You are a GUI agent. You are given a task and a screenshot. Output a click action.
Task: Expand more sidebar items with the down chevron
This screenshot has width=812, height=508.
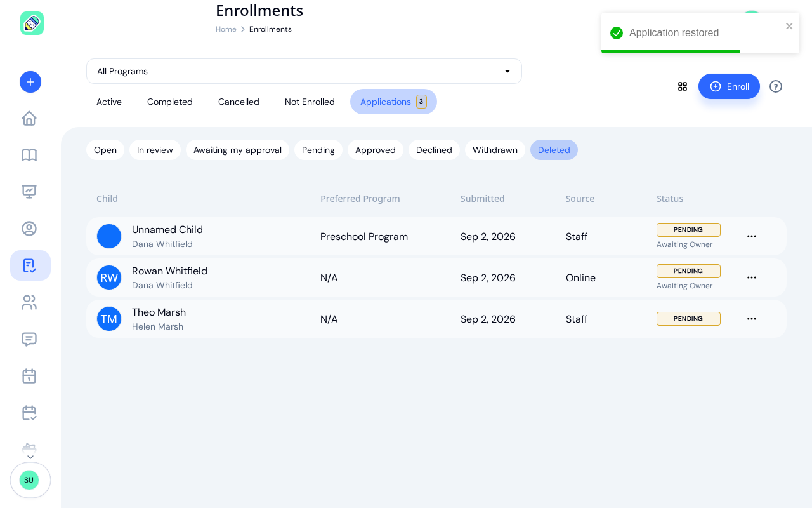(30, 457)
